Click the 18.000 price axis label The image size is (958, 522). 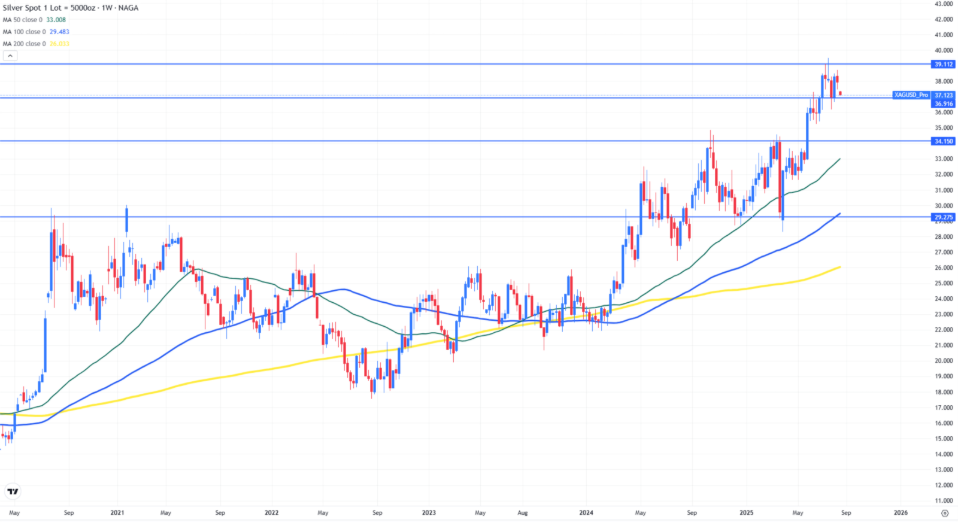click(x=943, y=392)
